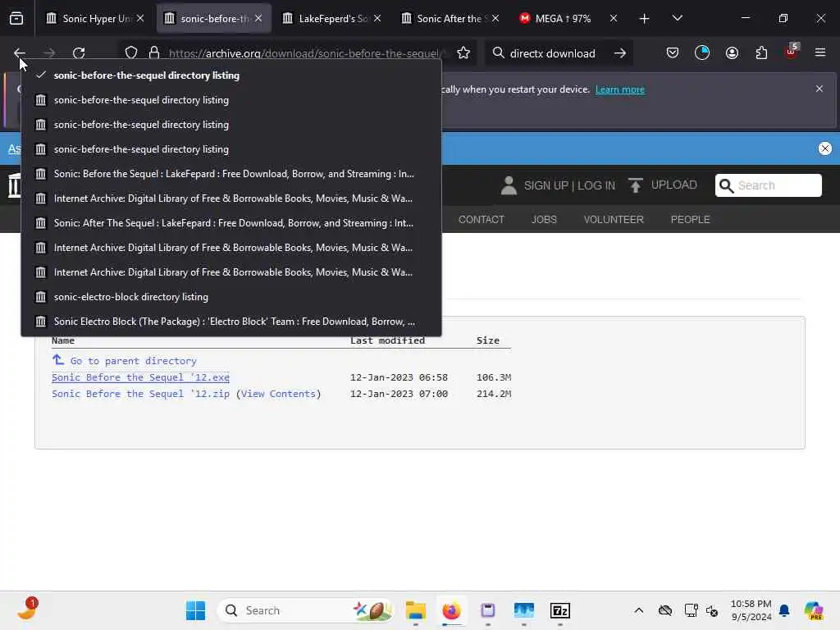Open the VOLUNTEER nav link
The height and width of the screenshot is (630, 840).
614,220
